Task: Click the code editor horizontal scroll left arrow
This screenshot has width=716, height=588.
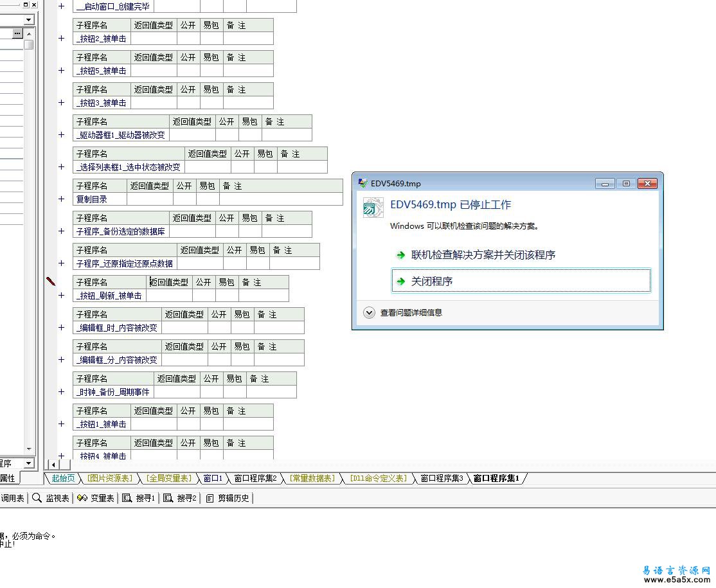Action: click(53, 465)
